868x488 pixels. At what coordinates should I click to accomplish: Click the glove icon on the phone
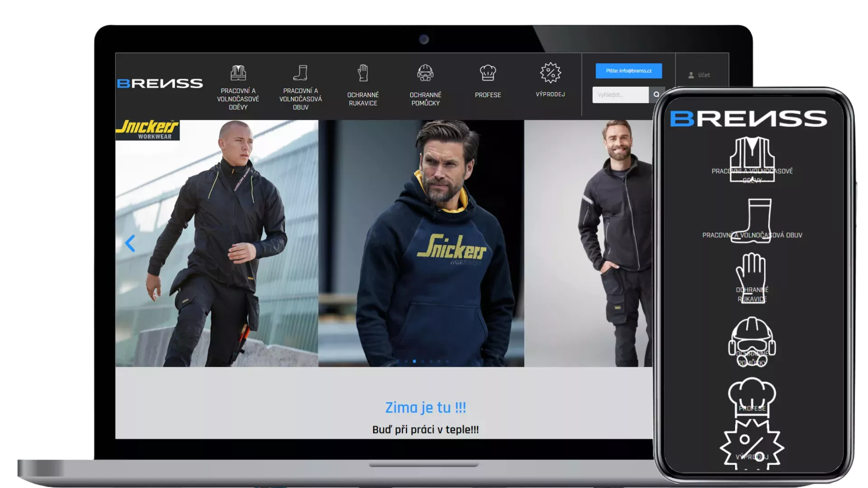point(751,277)
